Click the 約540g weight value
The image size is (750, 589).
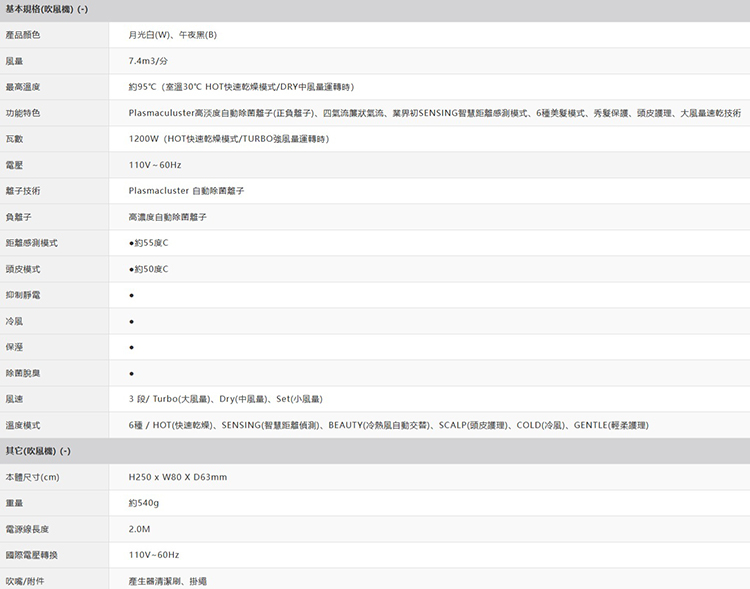tap(144, 503)
